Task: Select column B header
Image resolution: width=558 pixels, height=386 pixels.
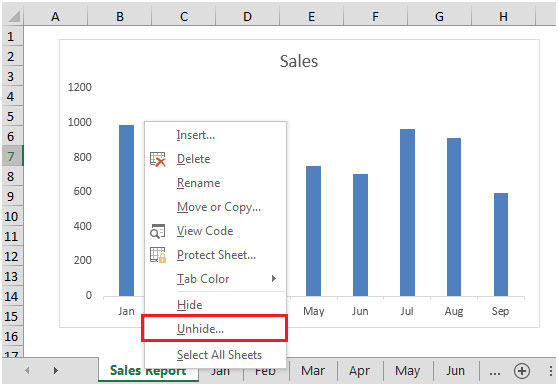Action: [x=120, y=16]
